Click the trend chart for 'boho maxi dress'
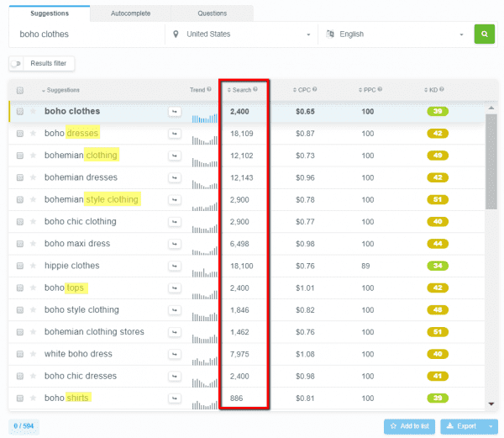The width and height of the screenshot is (504, 438). tap(204, 244)
